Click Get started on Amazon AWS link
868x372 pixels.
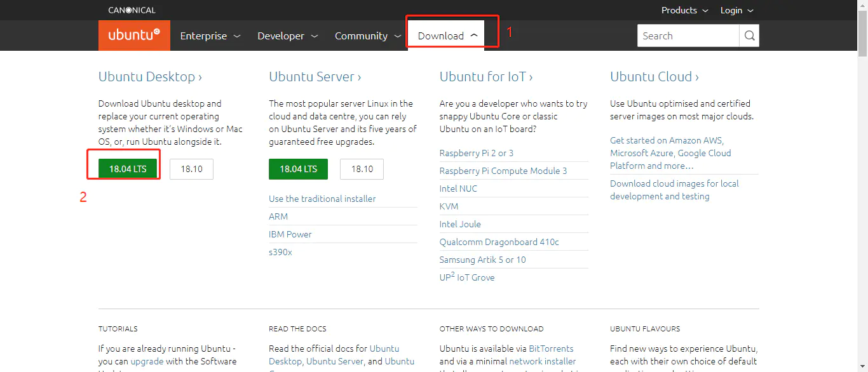click(x=670, y=153)
